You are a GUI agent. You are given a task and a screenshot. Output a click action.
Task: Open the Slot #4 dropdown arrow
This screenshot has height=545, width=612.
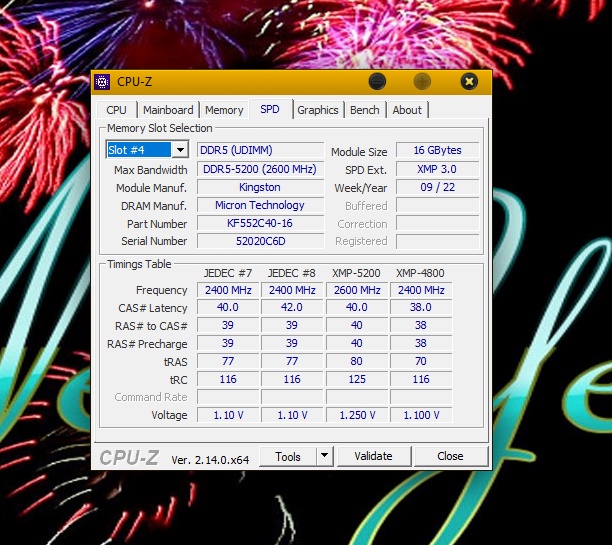pyautogui.click(x=180, y=150)
